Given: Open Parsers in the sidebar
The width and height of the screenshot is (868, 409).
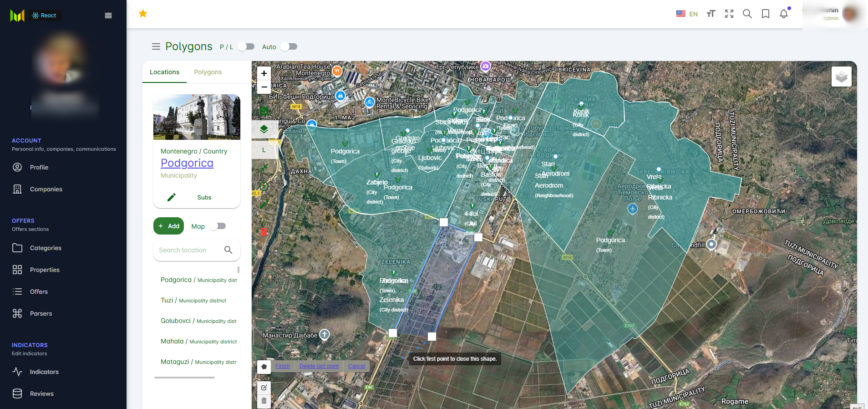Looking at the screenshot, I should pos(41,313).
